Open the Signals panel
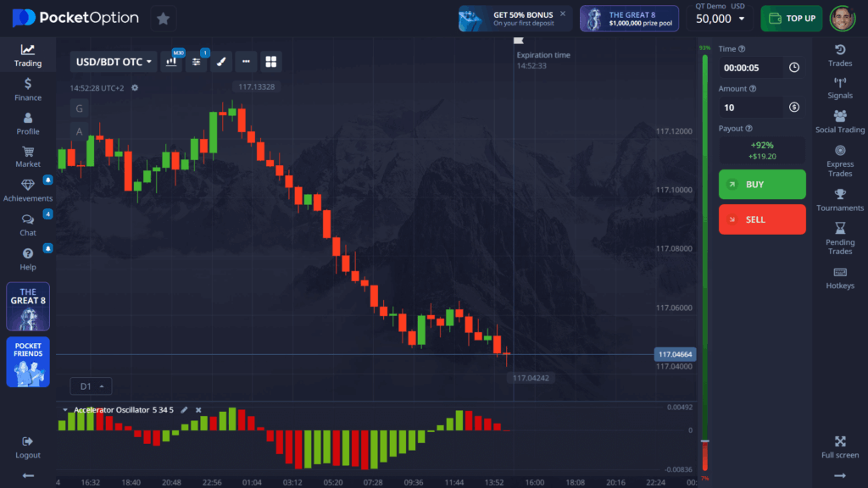 pyautogui.click(x=839, y=88)
